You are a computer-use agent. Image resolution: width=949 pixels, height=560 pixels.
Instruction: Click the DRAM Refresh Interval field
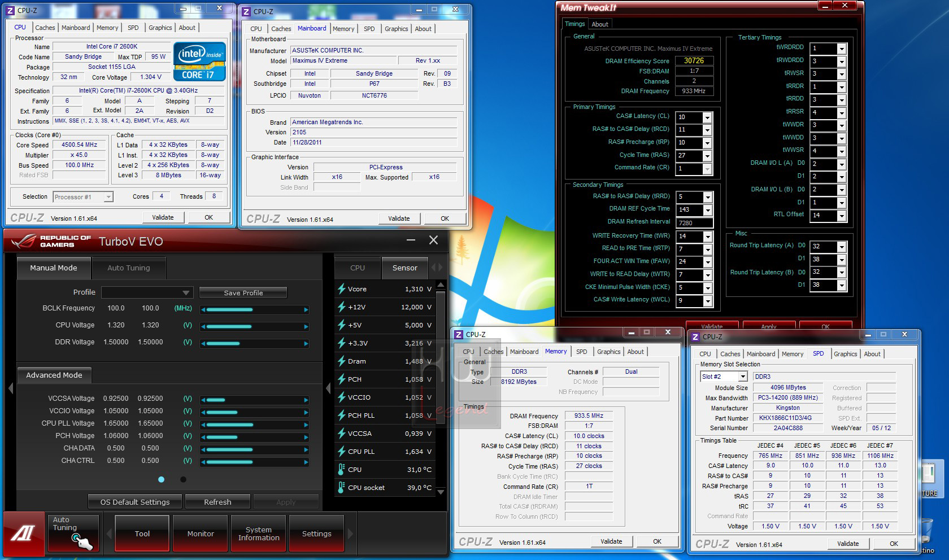[x=694, y=223]
